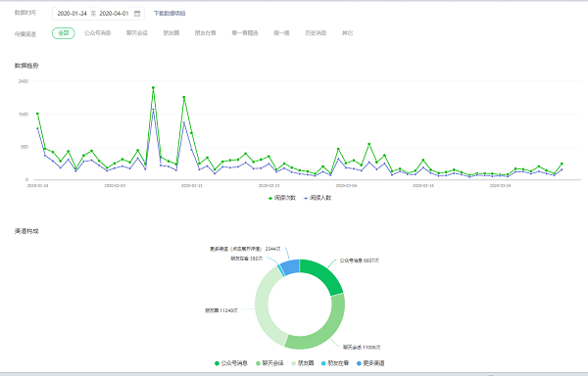Screen dimensions: 588x376
Task: Click the 朋友在看 pie chart label
Action: pos(246,258)
